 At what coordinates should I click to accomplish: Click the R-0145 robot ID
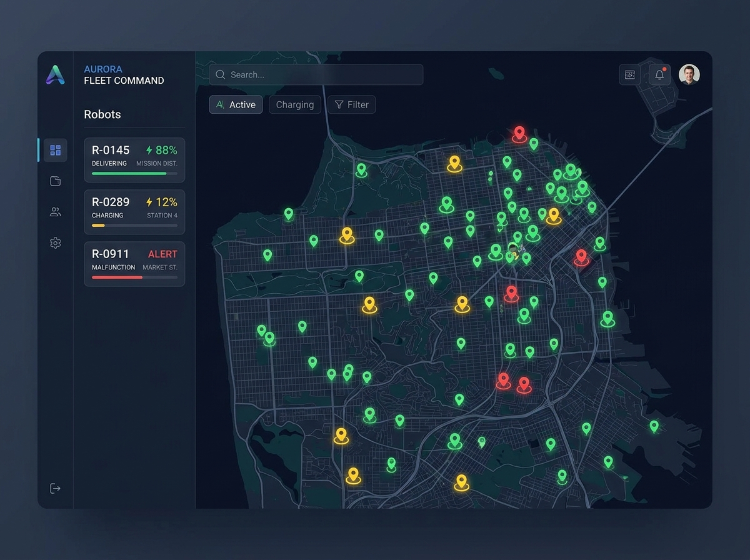point(111,150)
